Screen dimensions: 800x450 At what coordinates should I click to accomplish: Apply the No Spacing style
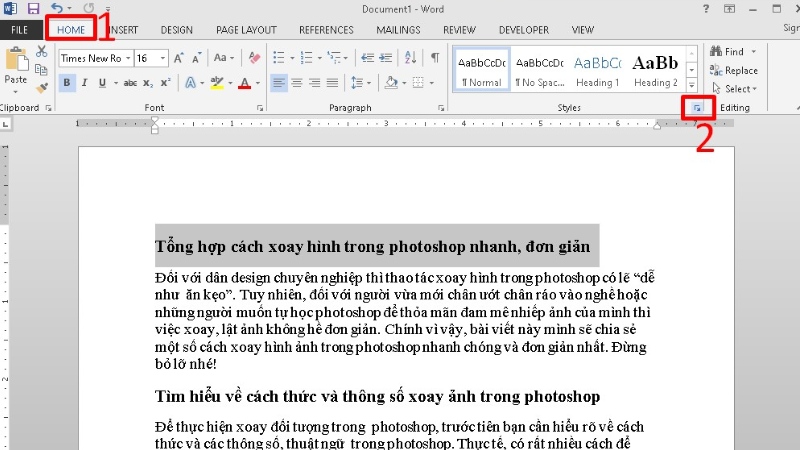click(x=540, y=70)
